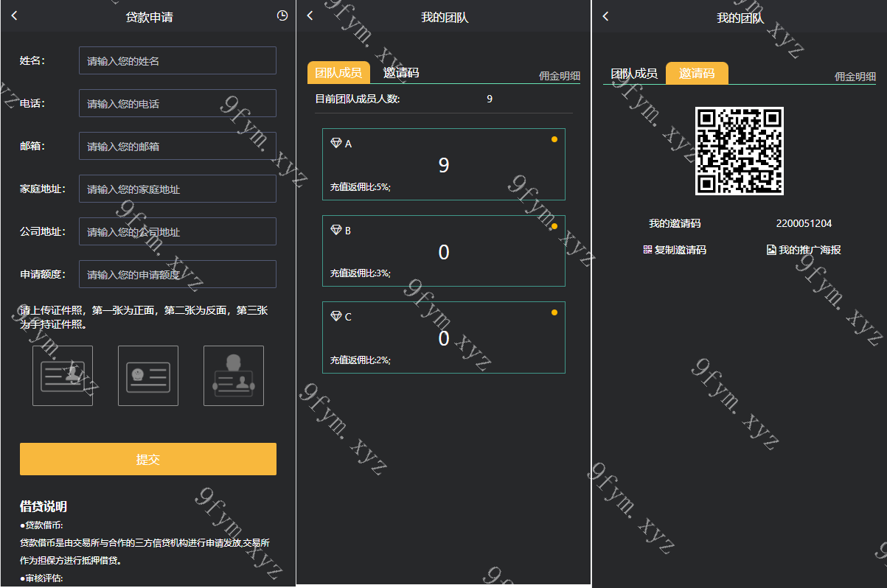Click the 贷款申请 page title
The width and height of the screenshot is (887, 588).
coord(150,17)
